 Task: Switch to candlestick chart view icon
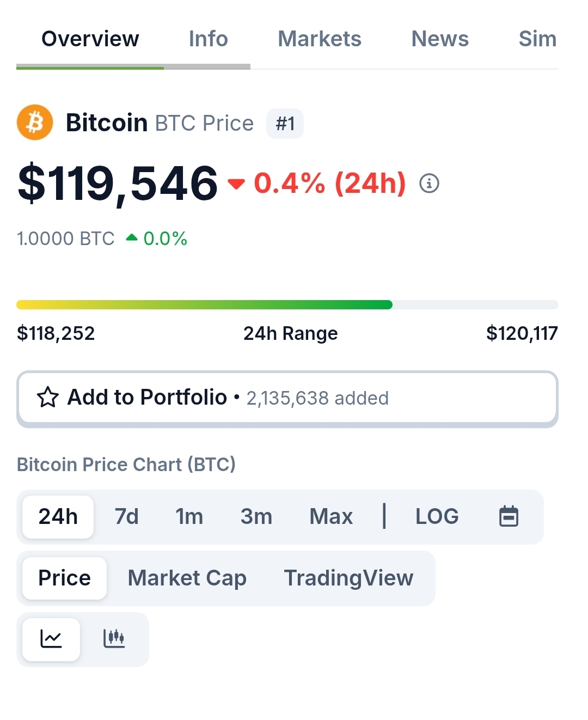[114, 639]
